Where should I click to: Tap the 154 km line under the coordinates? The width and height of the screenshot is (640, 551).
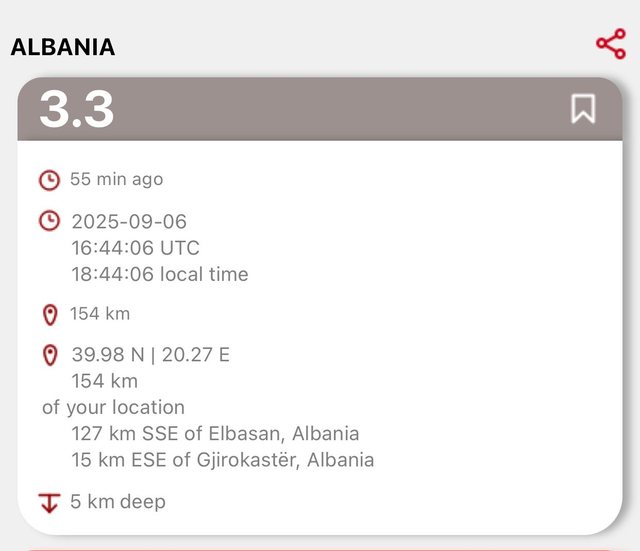pos(105,381)
